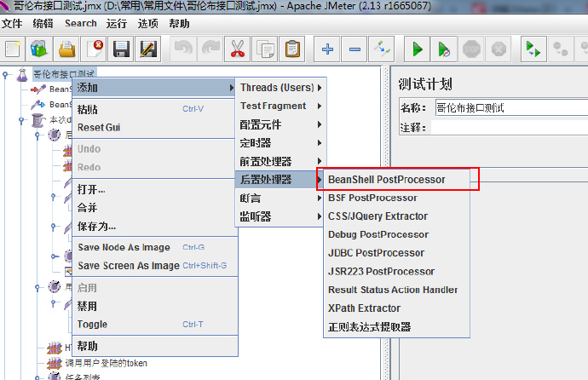Collapse all with the minus icon
Viewport: 588px width, 380px height.
(x=355, y=49)
